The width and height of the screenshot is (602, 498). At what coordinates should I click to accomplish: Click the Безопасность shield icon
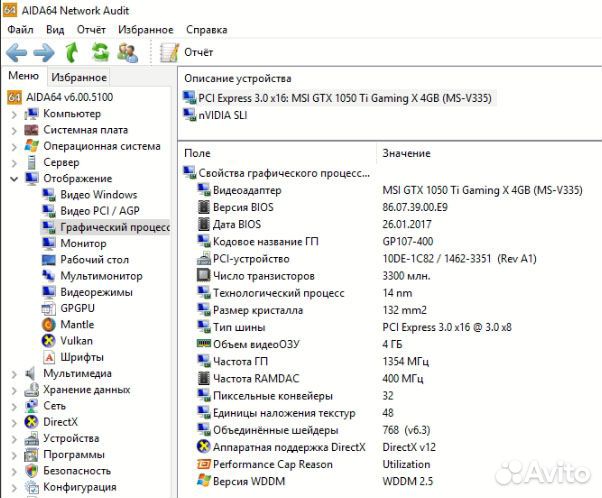point(31,471)
